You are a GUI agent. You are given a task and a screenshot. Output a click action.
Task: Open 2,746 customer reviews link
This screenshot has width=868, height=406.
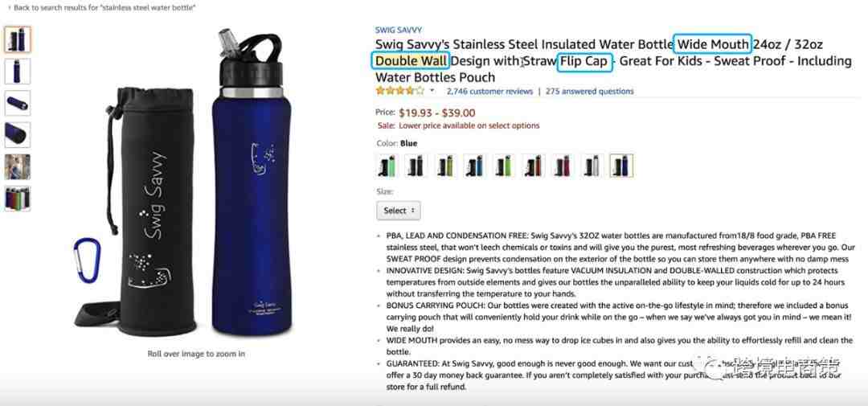489,92
